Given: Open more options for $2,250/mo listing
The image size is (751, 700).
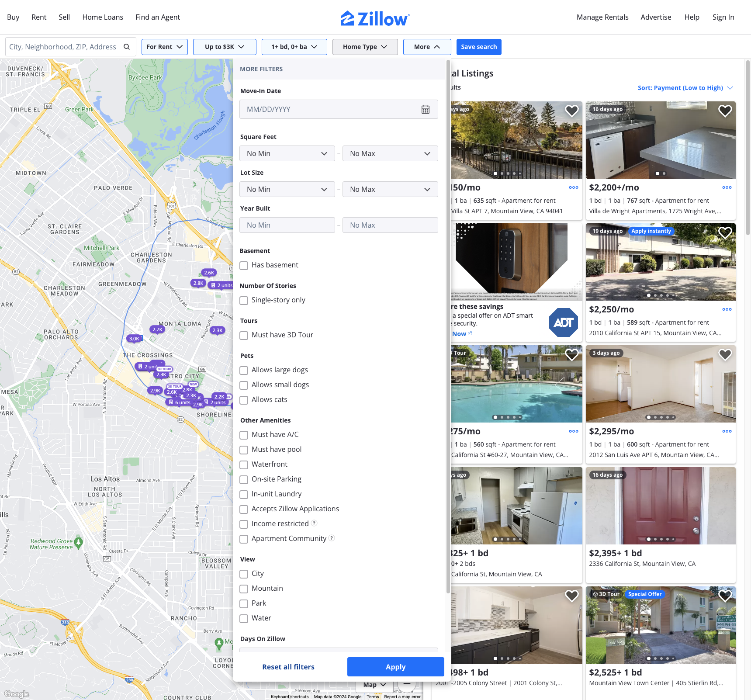Looking at the screenshot, I should (727, 309).
